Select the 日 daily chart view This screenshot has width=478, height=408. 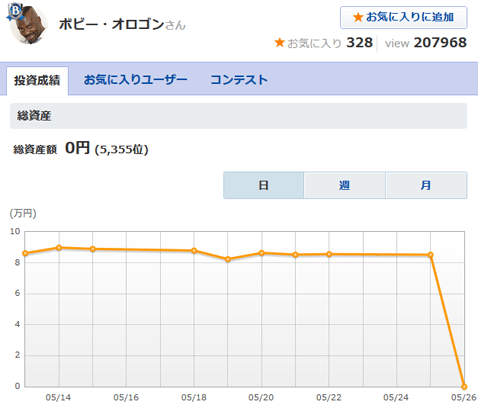(x=264, y=185)
